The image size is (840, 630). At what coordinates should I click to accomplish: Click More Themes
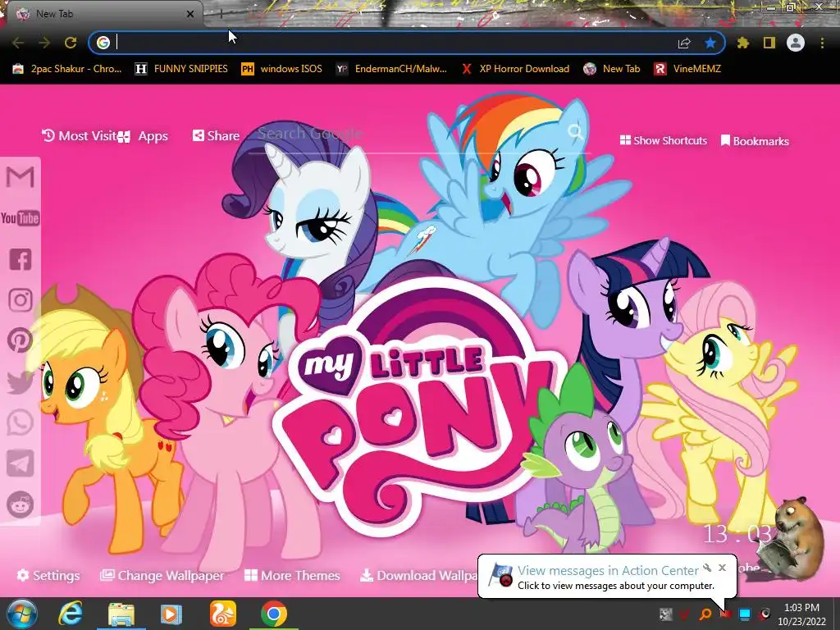click(x=292, y=575)
